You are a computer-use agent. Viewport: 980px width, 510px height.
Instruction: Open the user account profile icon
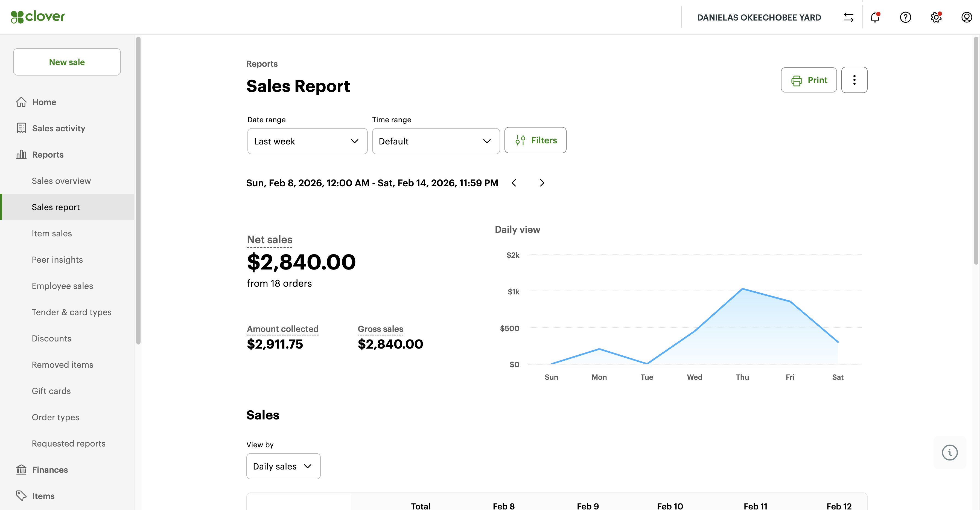coord(966,17)
